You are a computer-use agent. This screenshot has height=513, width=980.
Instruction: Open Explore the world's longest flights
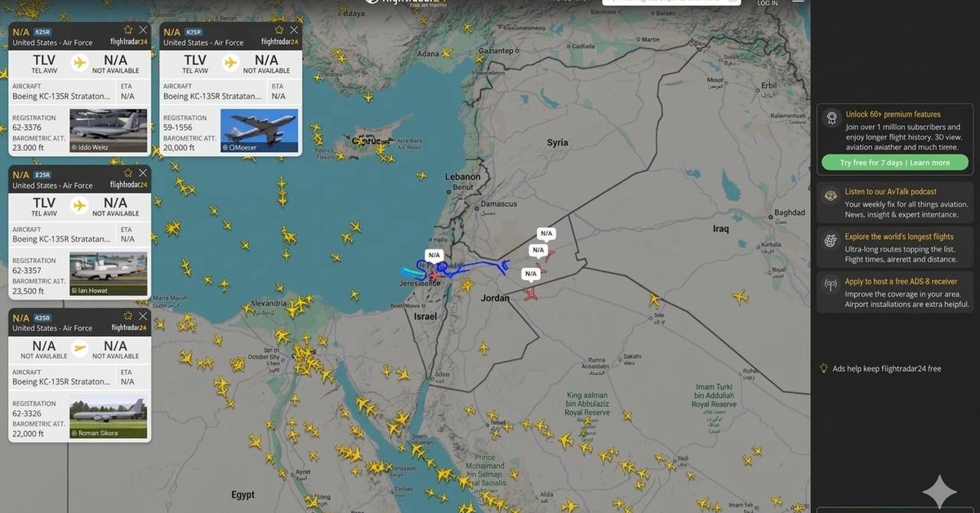coord(899,237)
